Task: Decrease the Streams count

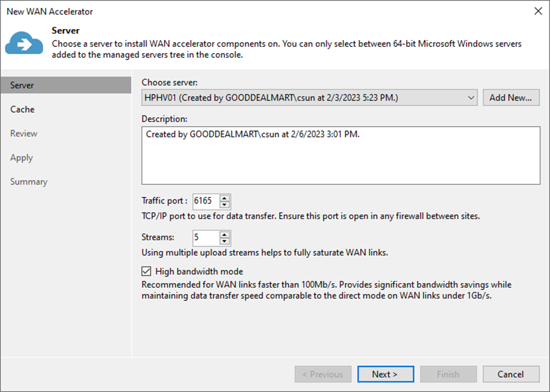Action: click(x=225, y=241)
